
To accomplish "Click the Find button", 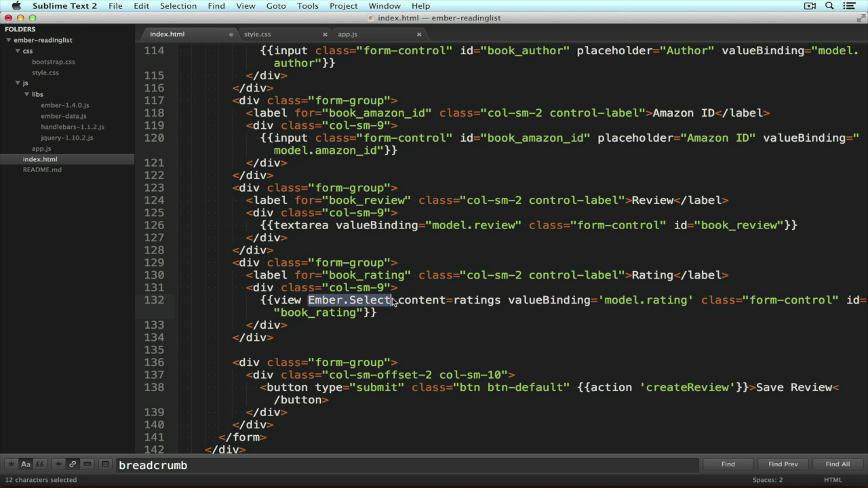I will (x=728, y=464).
